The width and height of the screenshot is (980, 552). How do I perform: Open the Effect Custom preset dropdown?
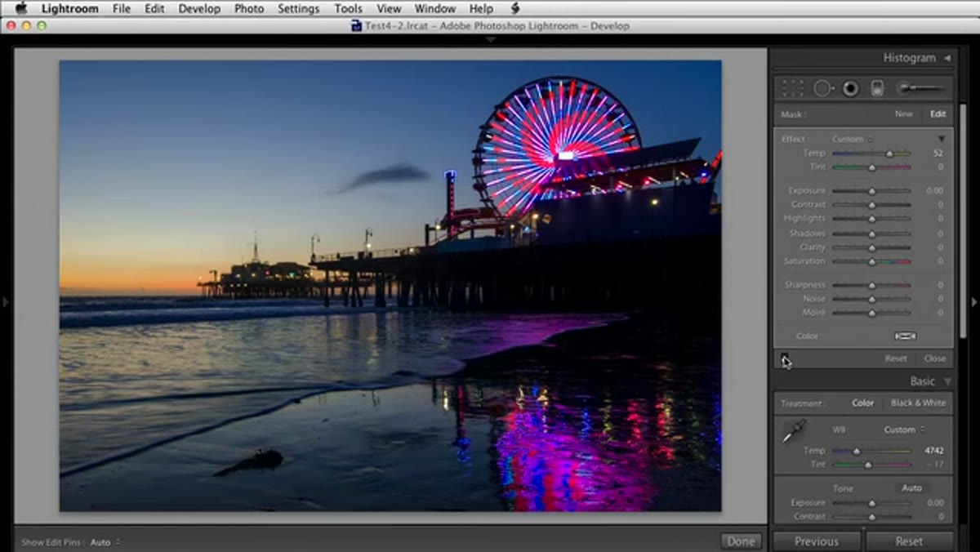click(x=852, y=139)
